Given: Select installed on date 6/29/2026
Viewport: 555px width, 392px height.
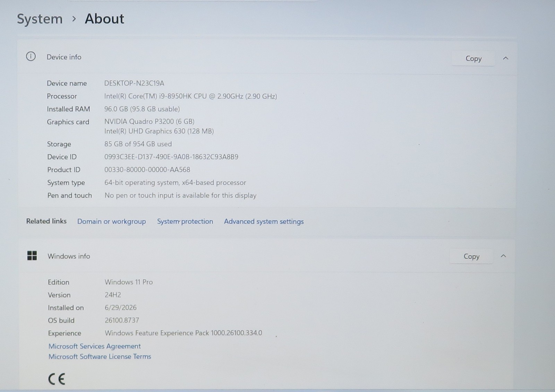Looking at the screenshot, I should tap(120, 307).
